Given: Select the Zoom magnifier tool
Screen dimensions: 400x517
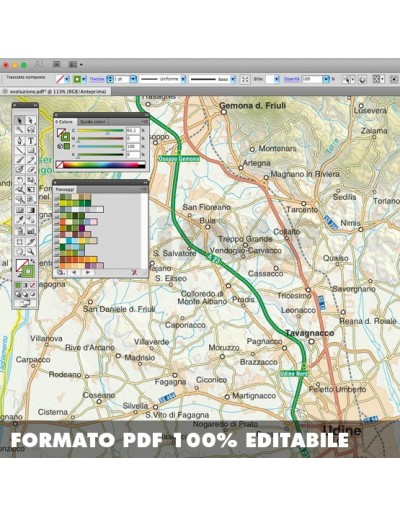Looking at the screenshot, I should pos(31,251).
